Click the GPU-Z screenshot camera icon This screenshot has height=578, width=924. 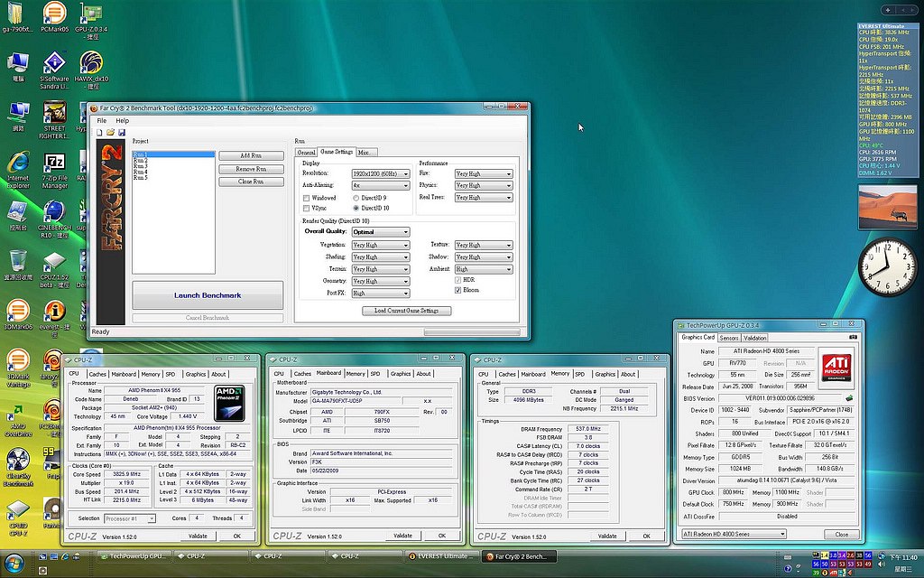click(x=853, y=338)
